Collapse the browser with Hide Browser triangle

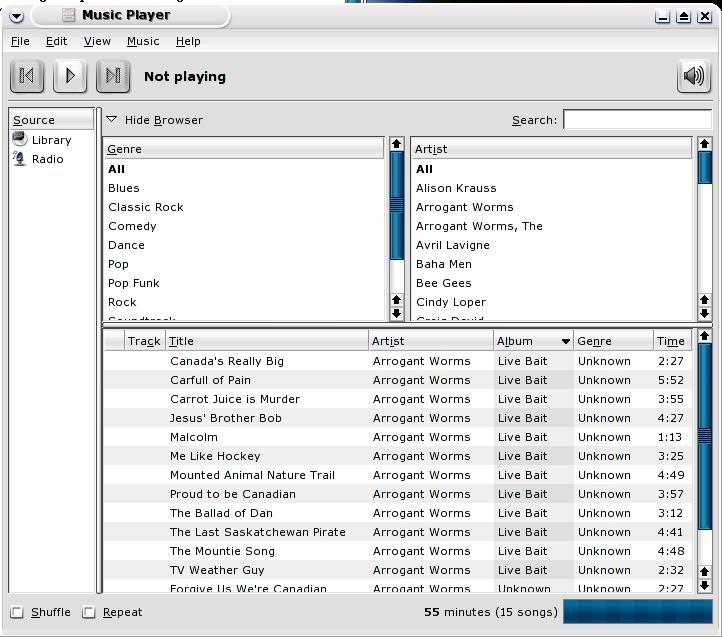pyautogui.click(x=112, y=120)
